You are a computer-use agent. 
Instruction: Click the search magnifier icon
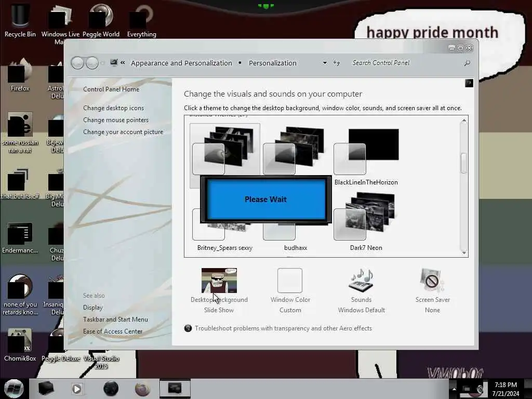467,63
